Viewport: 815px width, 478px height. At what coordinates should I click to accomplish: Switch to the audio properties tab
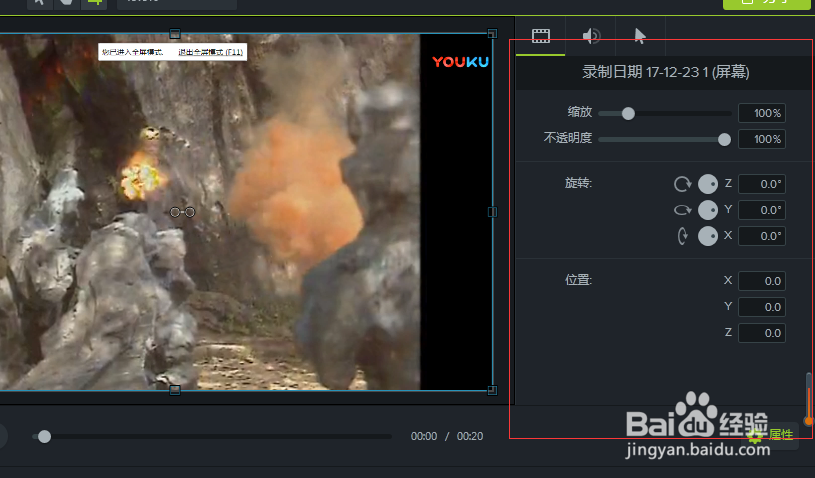590,36
